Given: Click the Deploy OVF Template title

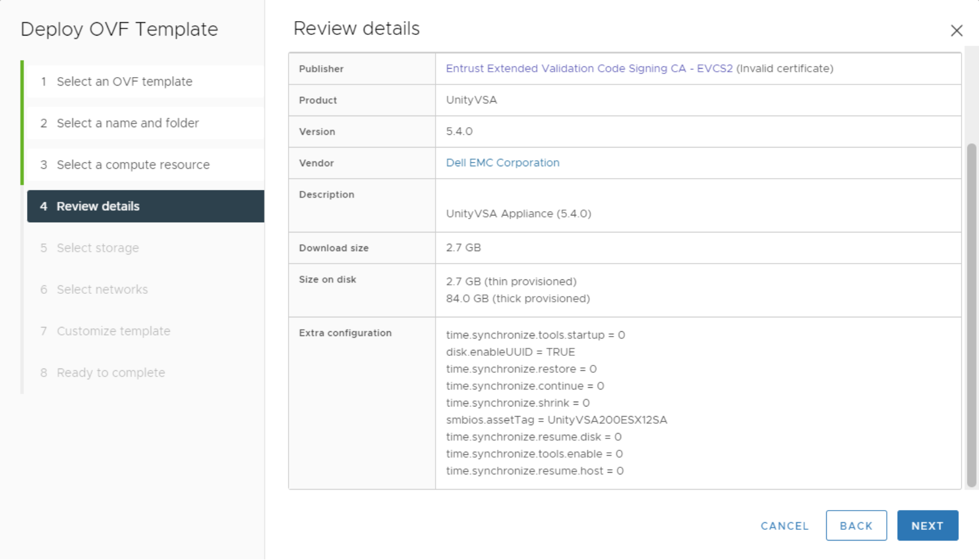Looking at the screenshot, I should tap(119, 29).
